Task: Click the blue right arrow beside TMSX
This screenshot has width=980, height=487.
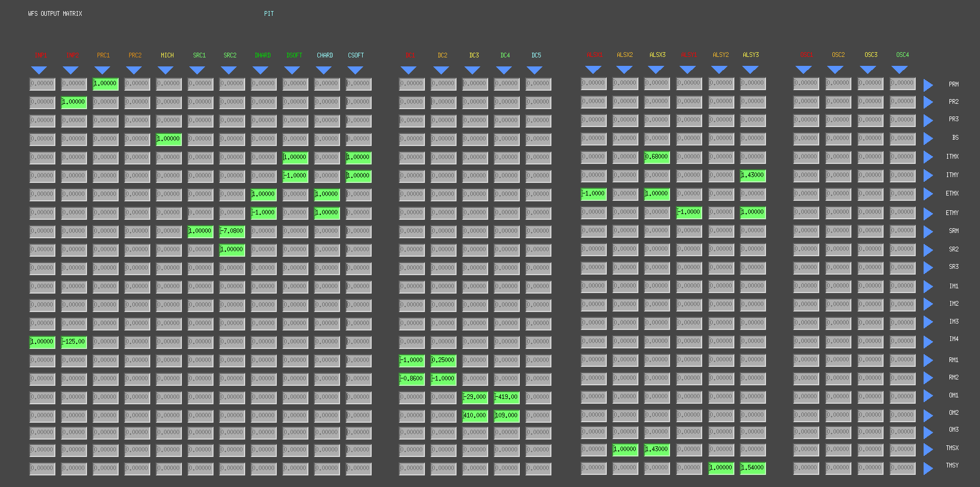Action: pyautogui.click(x=928, y=450)
